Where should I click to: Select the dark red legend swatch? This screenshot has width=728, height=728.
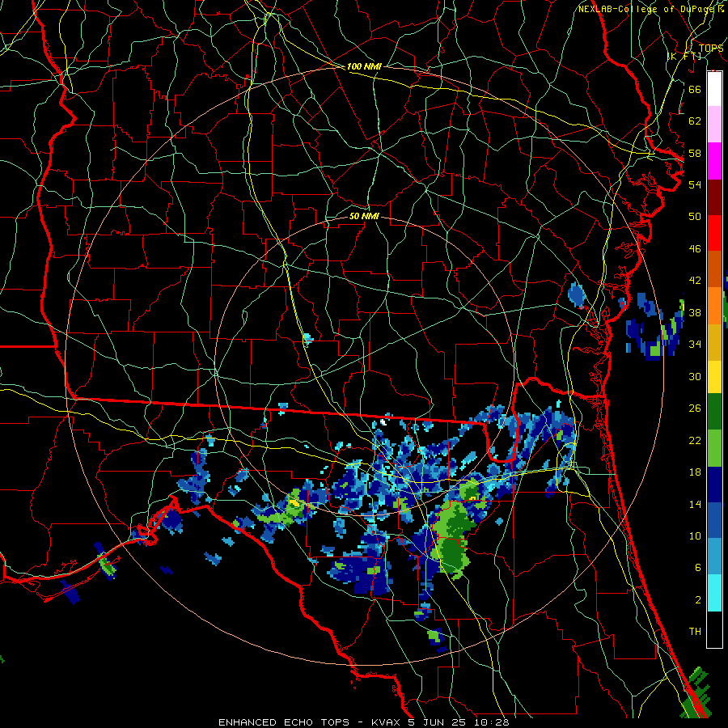click(x=714, y=197)
